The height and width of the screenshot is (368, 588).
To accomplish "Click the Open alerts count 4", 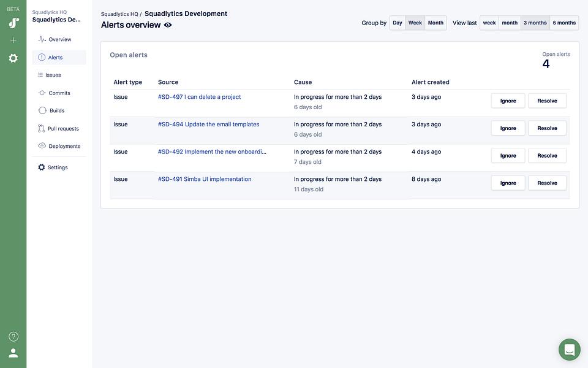I will tap(546, 64).
